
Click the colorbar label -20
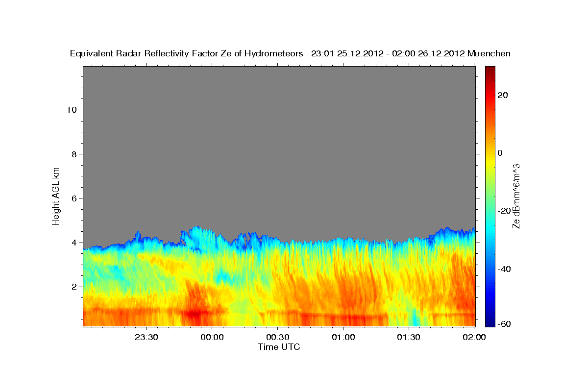pos(504,211)
